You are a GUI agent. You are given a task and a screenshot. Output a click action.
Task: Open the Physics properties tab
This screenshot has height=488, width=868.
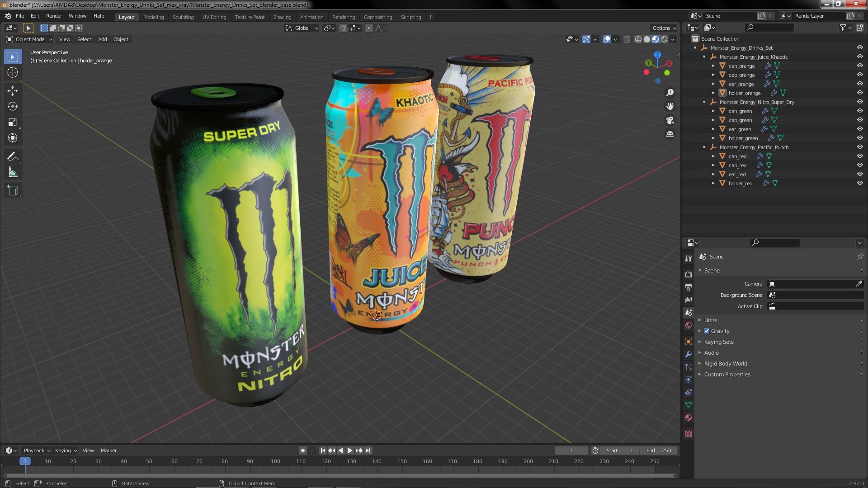[689, 380]
